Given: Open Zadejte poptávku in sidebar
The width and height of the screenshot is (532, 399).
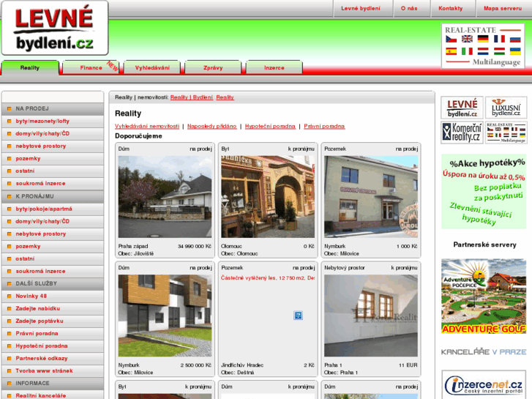Looking at the screenshot, I should coord(53,321).
